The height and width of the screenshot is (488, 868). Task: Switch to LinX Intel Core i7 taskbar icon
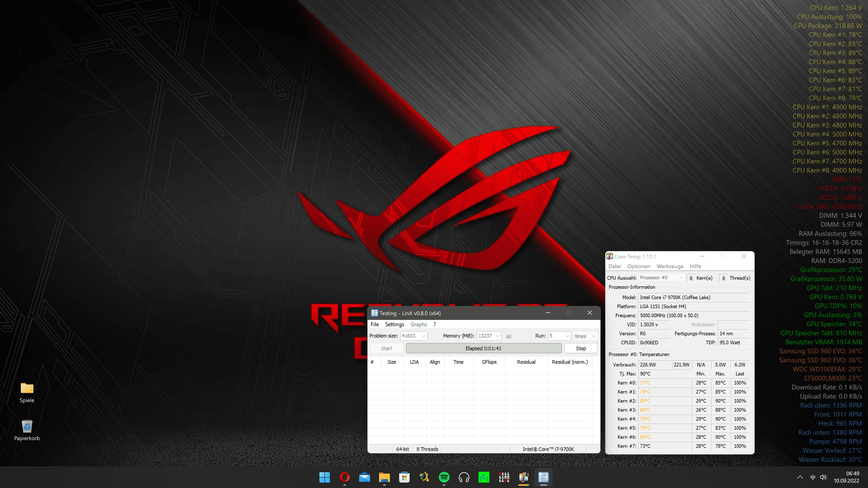(543, 477)
